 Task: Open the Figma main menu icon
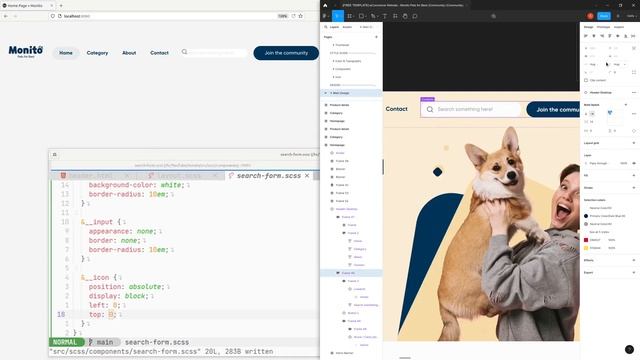[325, 16]
